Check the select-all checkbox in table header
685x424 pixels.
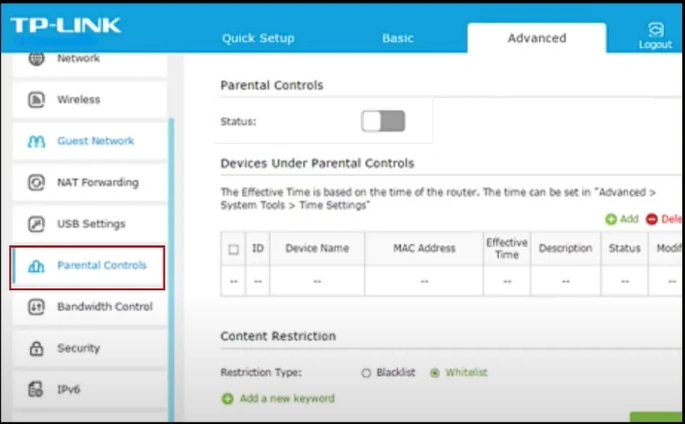[x=234, y=249]
